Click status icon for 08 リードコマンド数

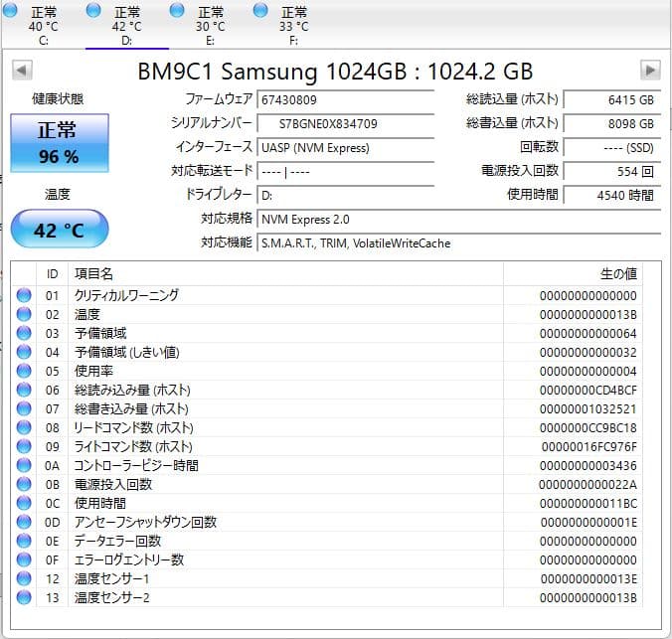click(x=24, y=427)
